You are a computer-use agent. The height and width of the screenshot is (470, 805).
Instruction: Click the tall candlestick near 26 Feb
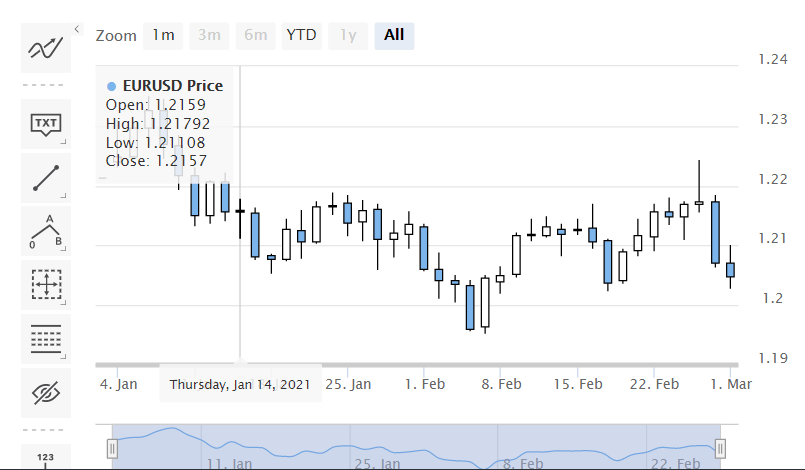coord(715,232)
